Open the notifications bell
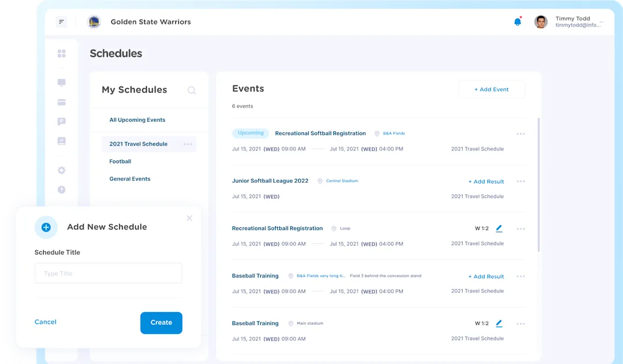 [517, 21]
